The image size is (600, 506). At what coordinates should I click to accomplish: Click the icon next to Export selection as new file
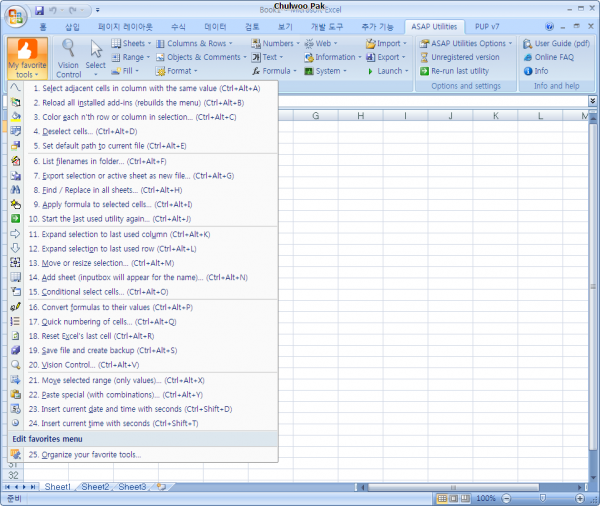click(15, 176)
